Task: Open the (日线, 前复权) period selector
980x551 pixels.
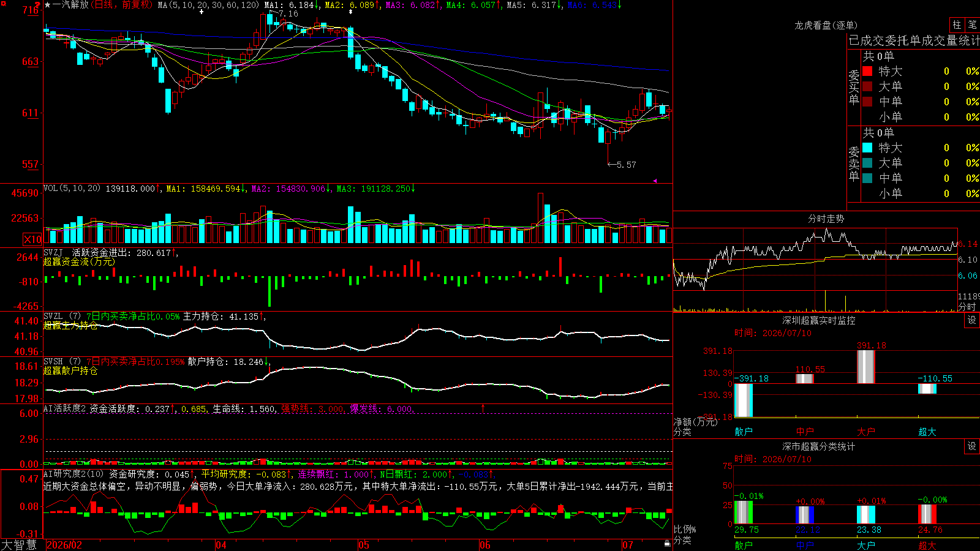Action: click(x=121, y=5)
